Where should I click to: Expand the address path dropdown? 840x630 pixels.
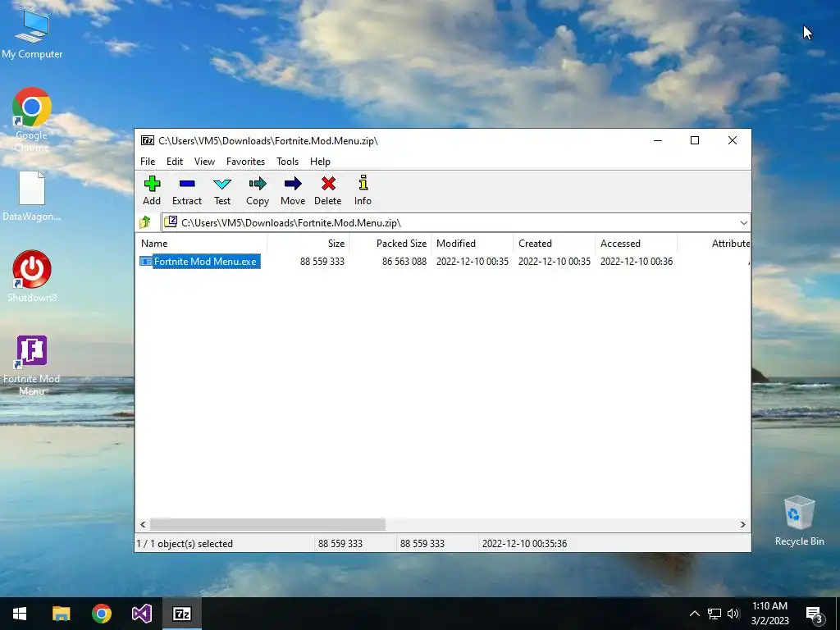tap(743, 223)
